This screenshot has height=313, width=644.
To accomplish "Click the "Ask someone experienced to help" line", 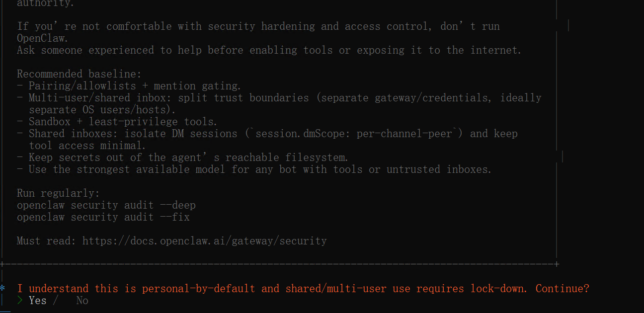I will (269, 50).
